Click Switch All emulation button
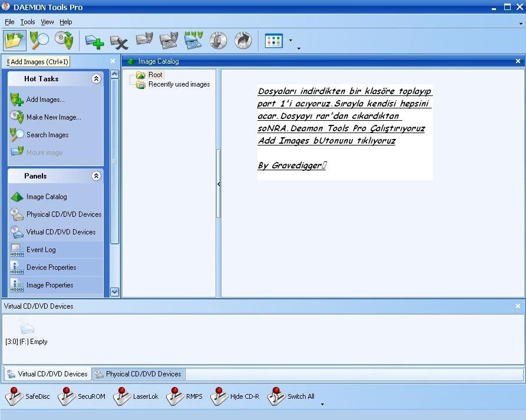Screen dimensions: 526x420 [x=291, y=396]
